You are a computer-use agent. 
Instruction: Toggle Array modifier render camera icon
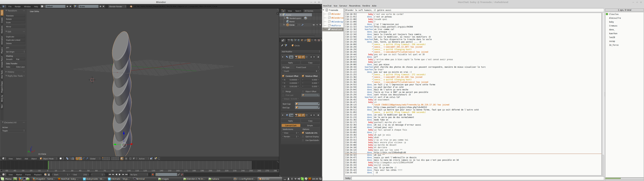pos(296,57)
